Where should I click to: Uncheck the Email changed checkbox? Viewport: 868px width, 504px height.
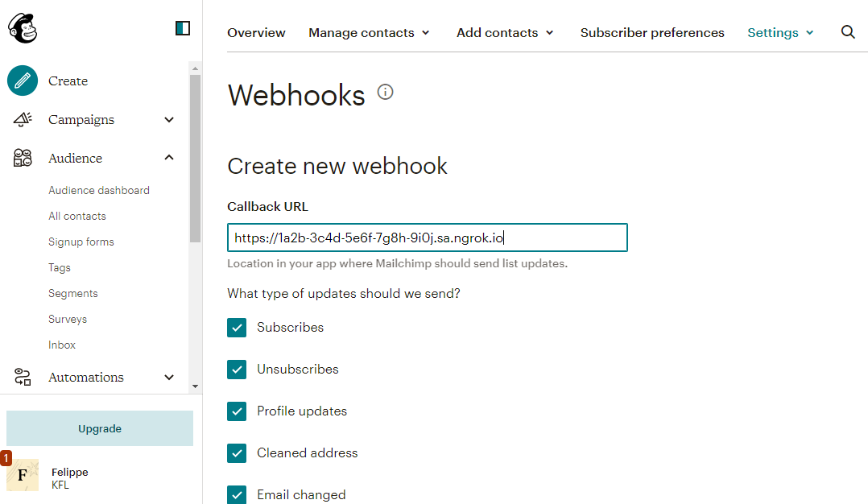237,494
